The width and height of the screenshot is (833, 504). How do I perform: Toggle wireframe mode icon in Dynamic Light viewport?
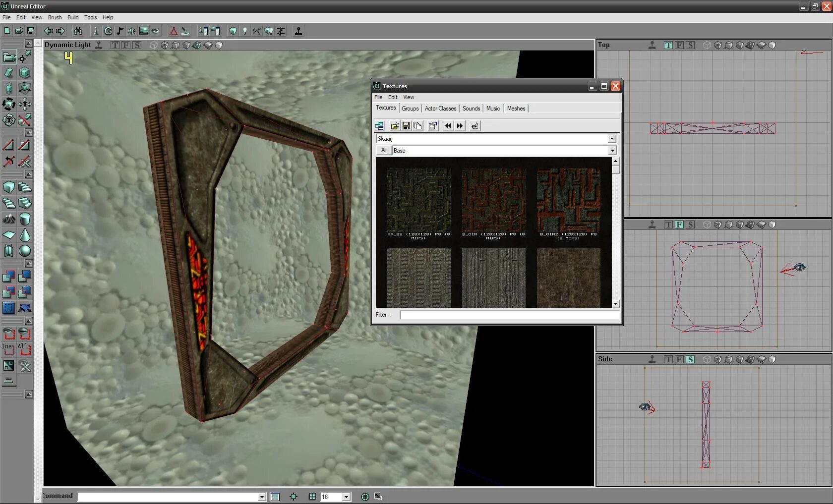click(x=154, y=45)
